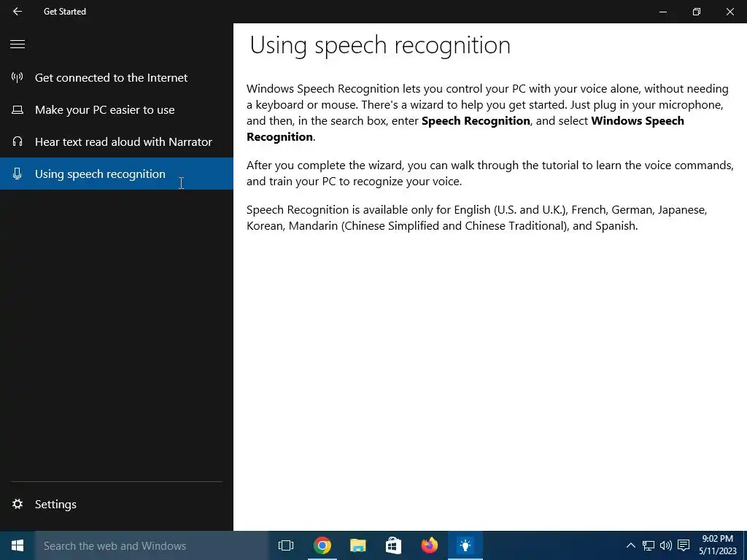The image size is (747, 560).
Task: Click the gear icon next to Settings
Action: tap(18, 504)
